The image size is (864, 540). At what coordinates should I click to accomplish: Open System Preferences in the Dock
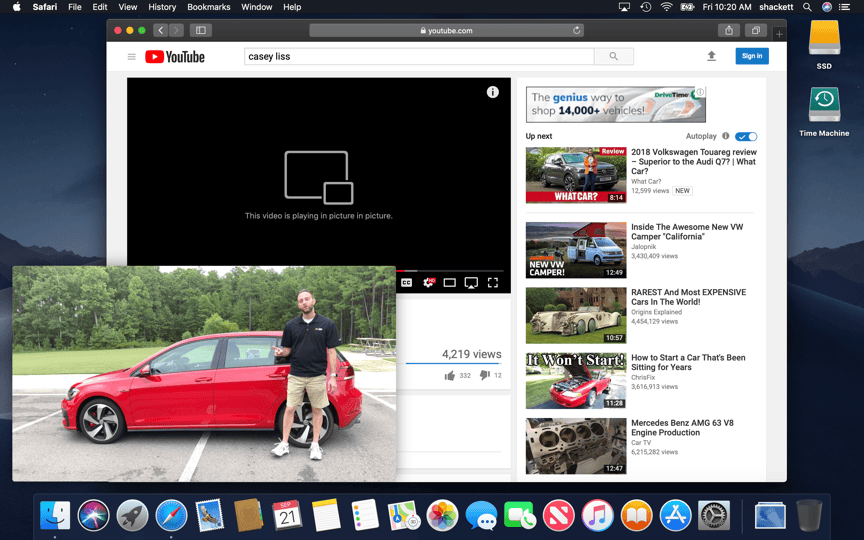714,516
